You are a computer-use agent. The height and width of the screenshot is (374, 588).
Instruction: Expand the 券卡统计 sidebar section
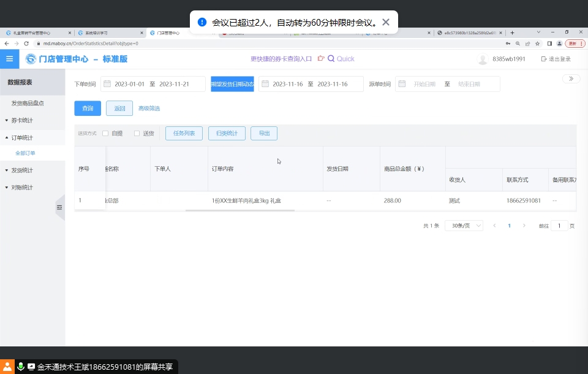(x=22, y=120)
